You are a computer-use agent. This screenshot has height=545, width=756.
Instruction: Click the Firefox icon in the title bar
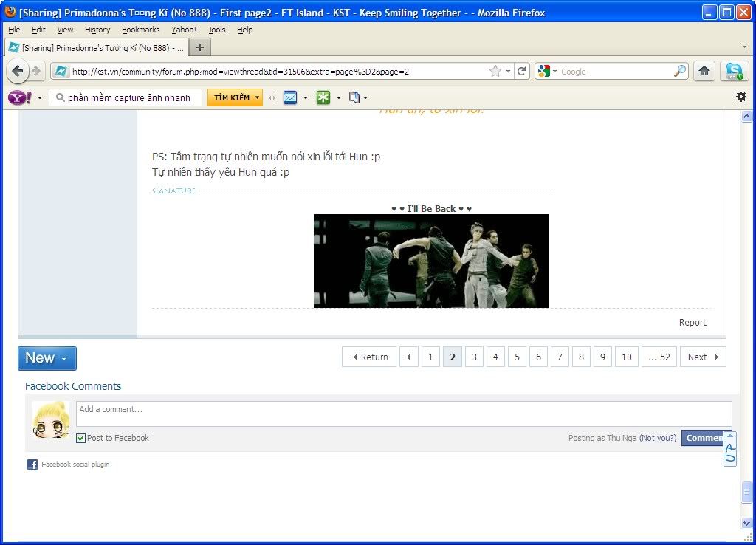tap(10, 12)
